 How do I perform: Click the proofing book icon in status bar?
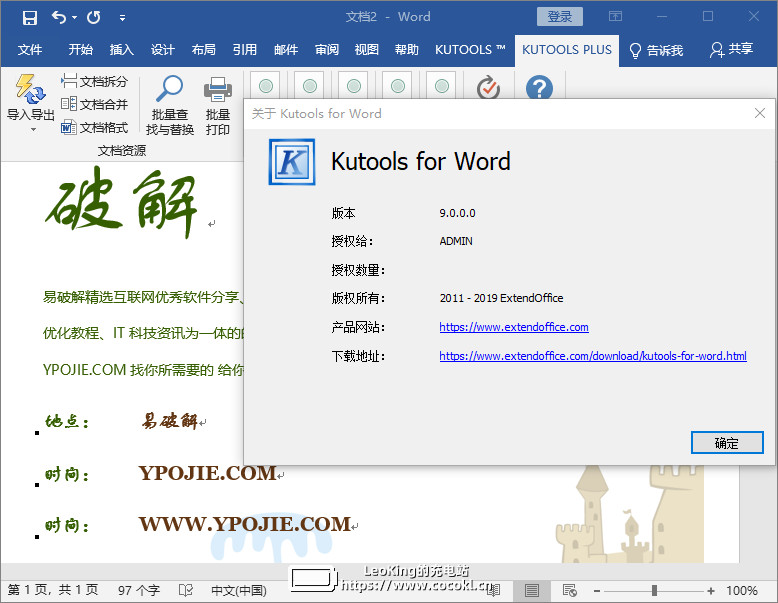186,590
